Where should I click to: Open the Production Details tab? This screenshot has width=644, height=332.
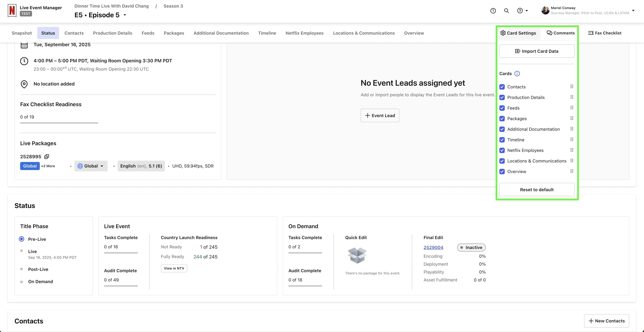click(x=112, y=33)
